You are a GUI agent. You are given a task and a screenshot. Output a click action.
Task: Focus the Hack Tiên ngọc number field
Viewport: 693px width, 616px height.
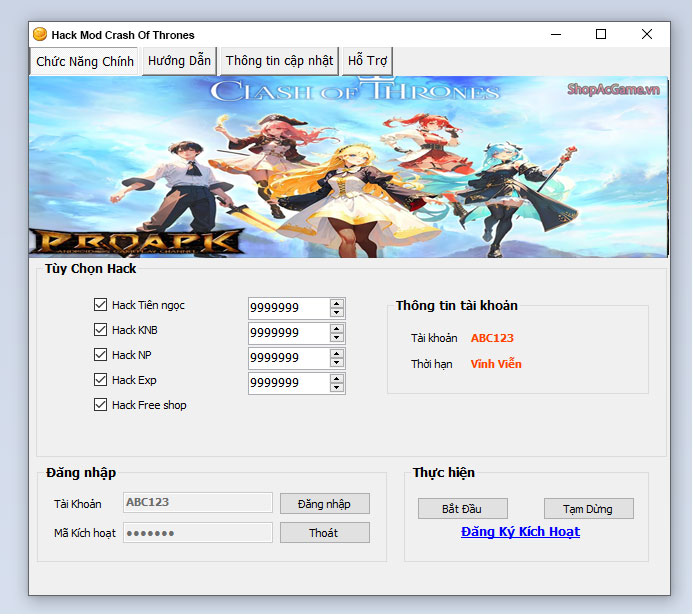point(289,308)
